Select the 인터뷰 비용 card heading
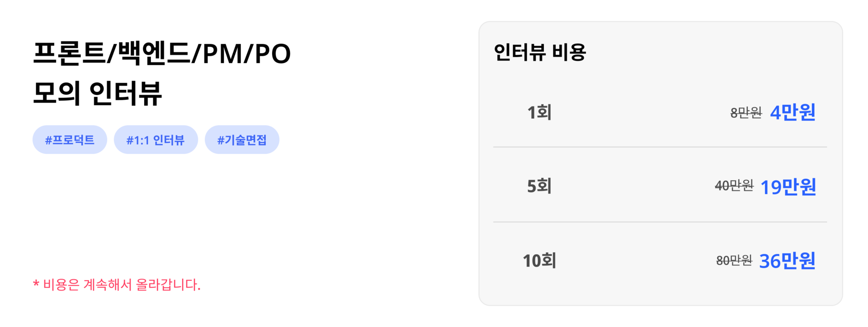The height and width of the screenshot is (327, 868). (x=540, y=52)
